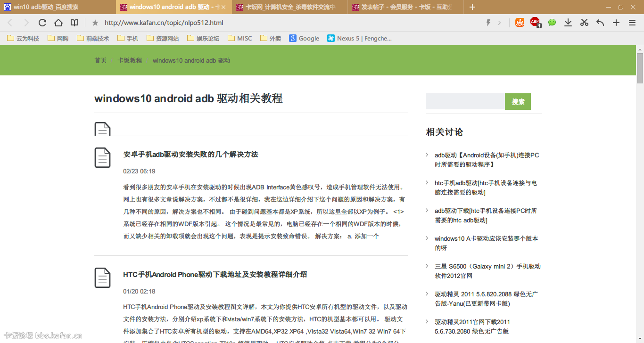Open related link 三星 S6500（Galaxy mini 2）
The width and height of the screenshot is (644, 343).
(487, 271)
